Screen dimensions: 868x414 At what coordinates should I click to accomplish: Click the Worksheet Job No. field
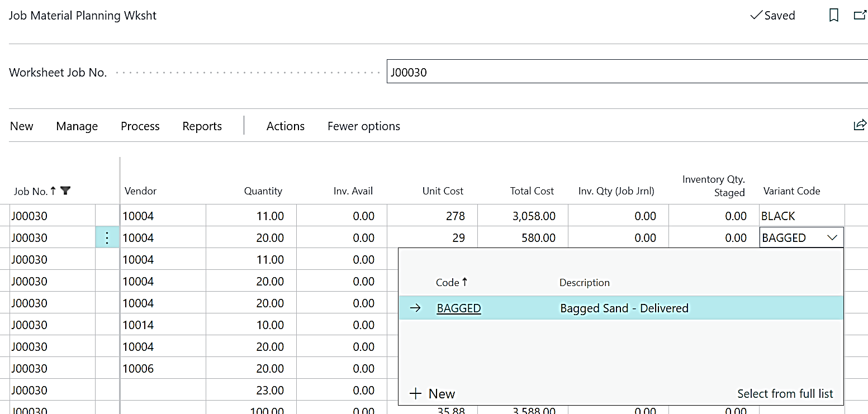pyautogui.click(x=626, y=72)
